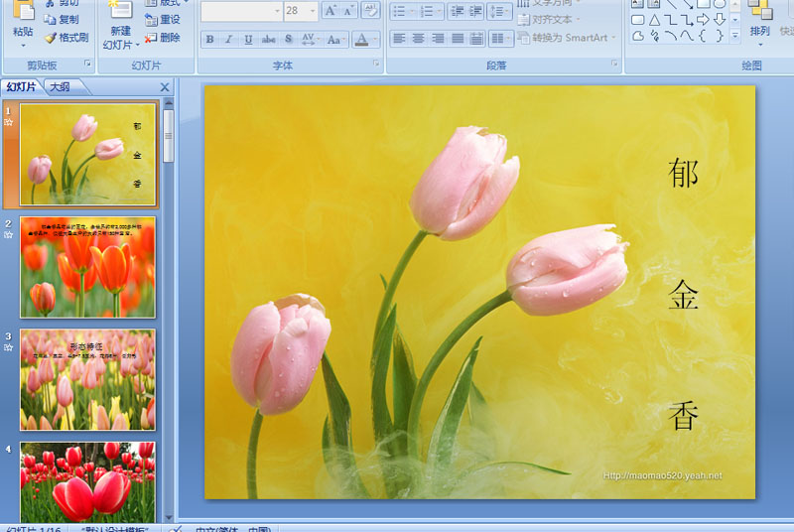Click the Copy (复制) command
The width and height of the screenshot is (794, 532).
pos(62,20)
